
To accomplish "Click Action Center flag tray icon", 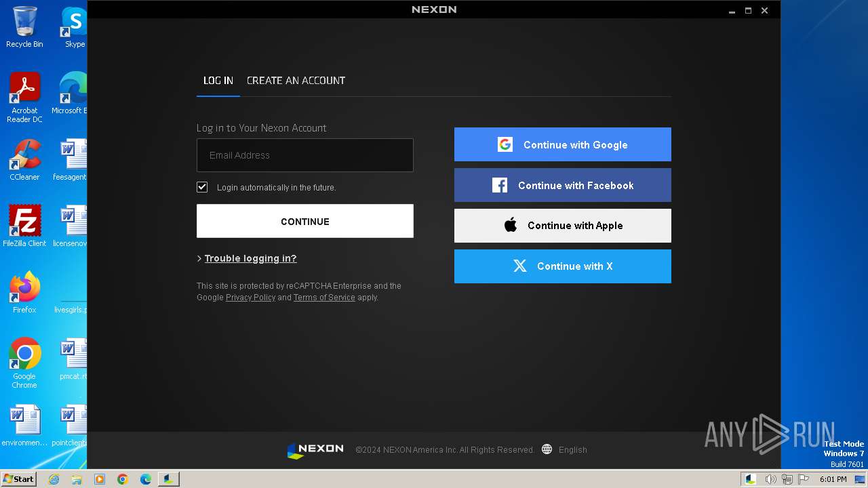I will (804, 479).
